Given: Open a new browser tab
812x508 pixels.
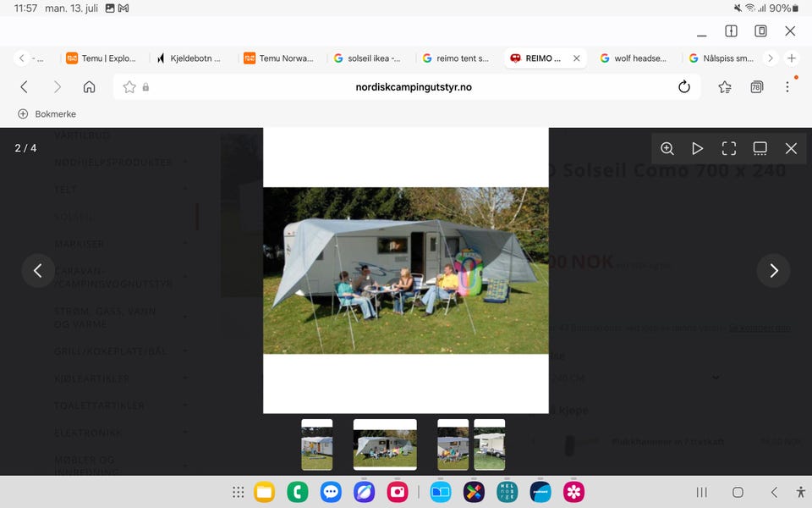Looking at the screenshot, I should [x=792, y=58].
